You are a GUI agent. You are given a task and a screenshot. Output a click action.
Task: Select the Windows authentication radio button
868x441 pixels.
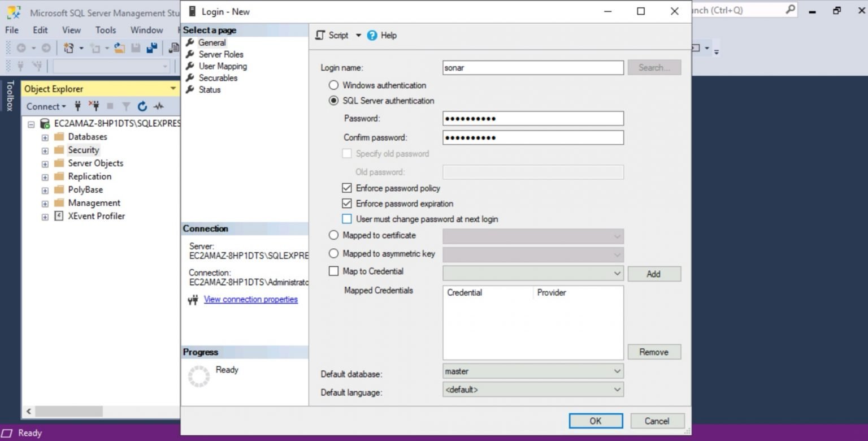(x=333, y=85)
